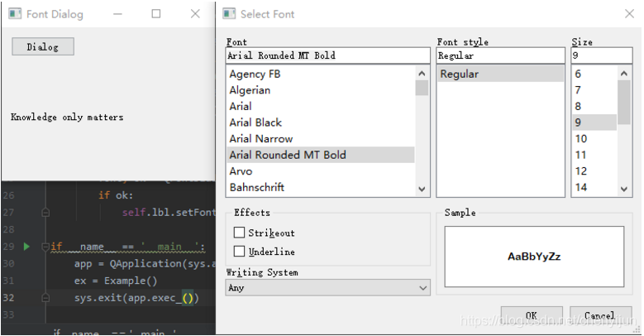Click the AaBbYyZz sample preview box
The width and height of the screenshot is (644, 336).
coord(534,257)
